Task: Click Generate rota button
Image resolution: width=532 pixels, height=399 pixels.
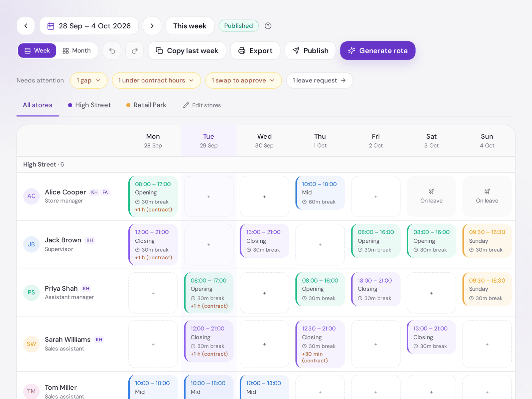Action: (378, 51)
